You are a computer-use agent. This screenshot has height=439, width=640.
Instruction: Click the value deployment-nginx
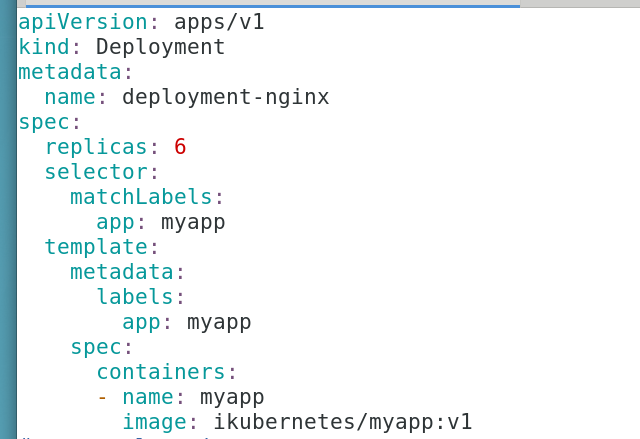pyautogui.click(x=226, y=98)
